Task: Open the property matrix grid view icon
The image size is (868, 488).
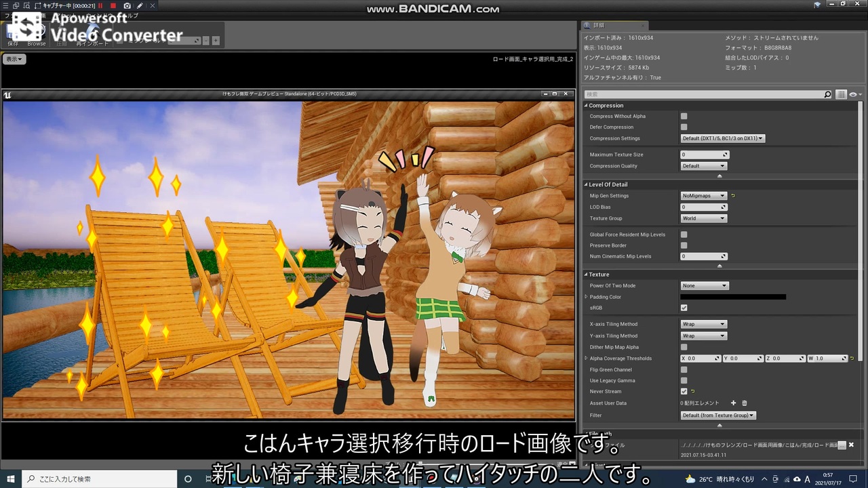Action: pyautogui.click(x=841, y=94)
